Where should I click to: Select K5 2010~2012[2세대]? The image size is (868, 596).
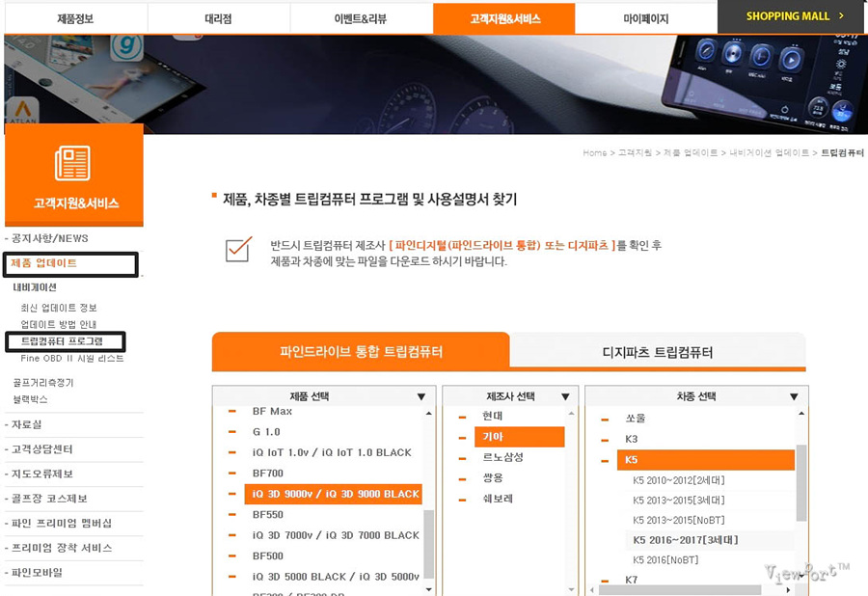point(679,480)
